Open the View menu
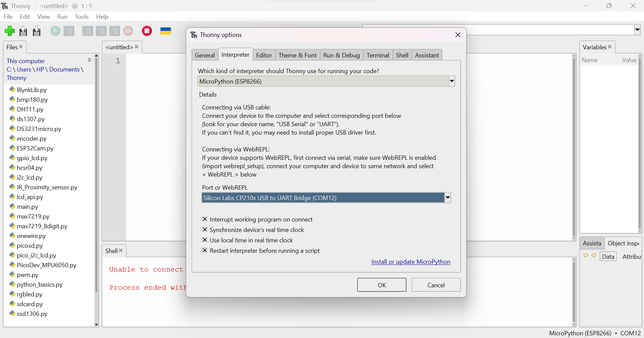Screen dimensions: 644x338 pyautogui.click(x=43, y=17)
